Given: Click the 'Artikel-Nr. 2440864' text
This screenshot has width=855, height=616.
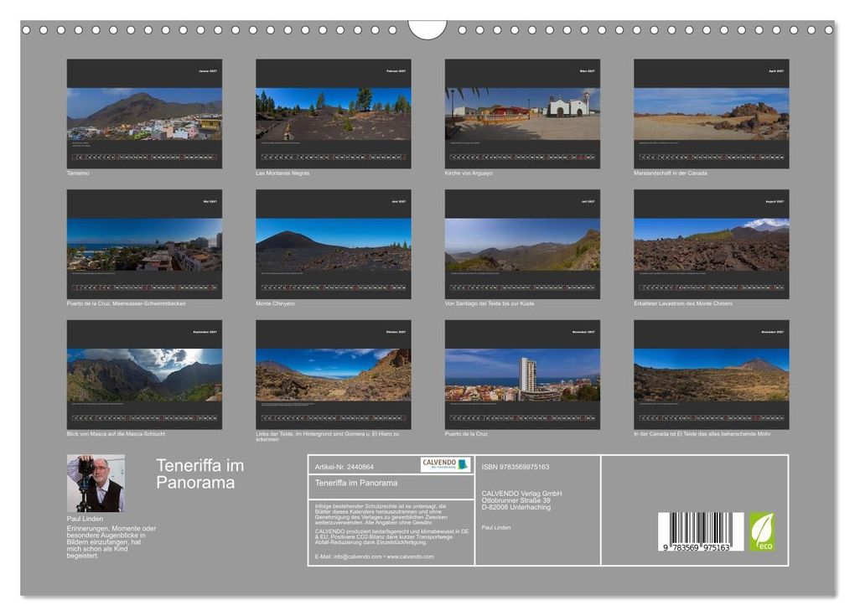Looking at the screenshot, I should (344, 467).
